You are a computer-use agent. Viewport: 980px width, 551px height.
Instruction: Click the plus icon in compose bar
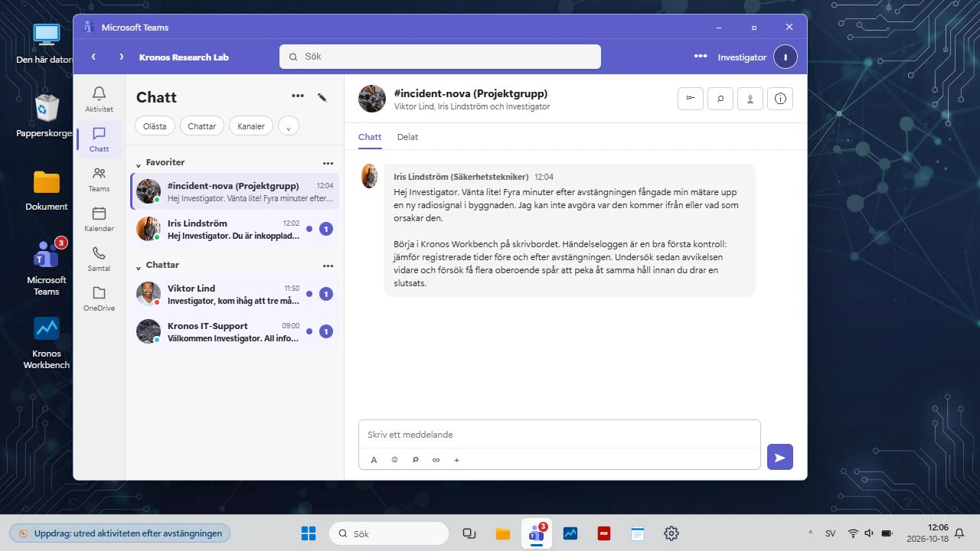[457, 460]
